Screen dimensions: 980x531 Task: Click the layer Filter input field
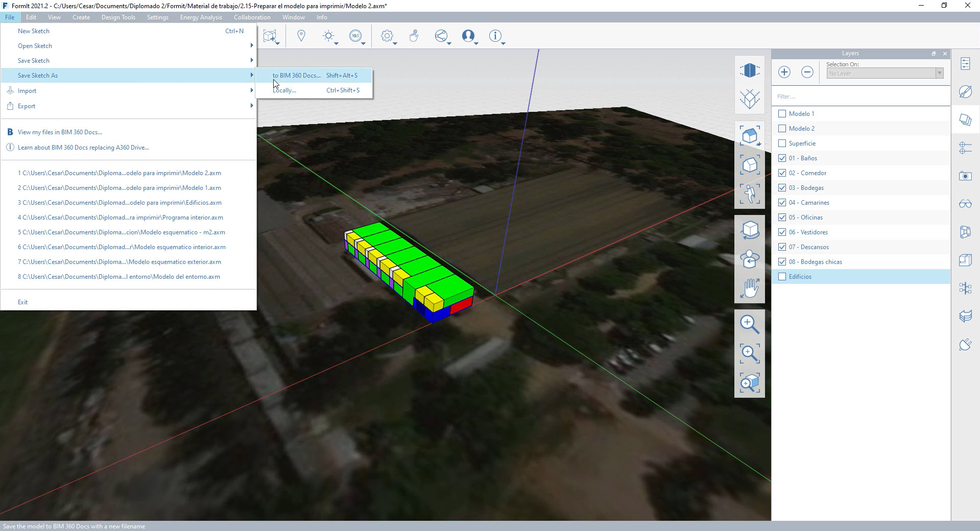click(x=861, y=96)
